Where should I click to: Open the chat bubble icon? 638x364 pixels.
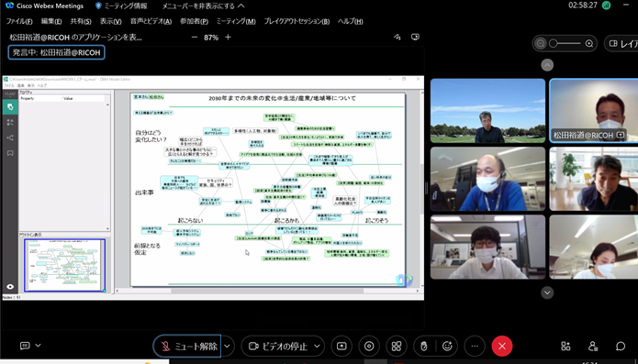[620, 347]
